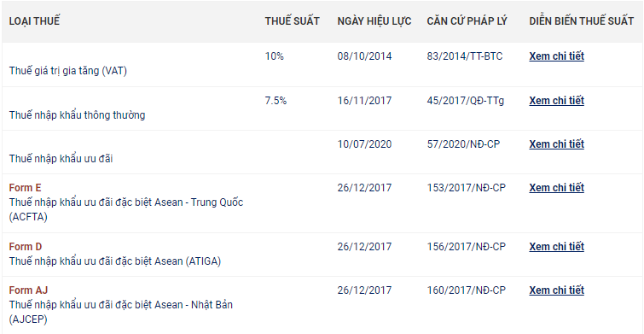Click the 'DIỄN BIẾN THUẾ SUẤT' column header
This screenshot has height=334, width=644.
(582, 21)
